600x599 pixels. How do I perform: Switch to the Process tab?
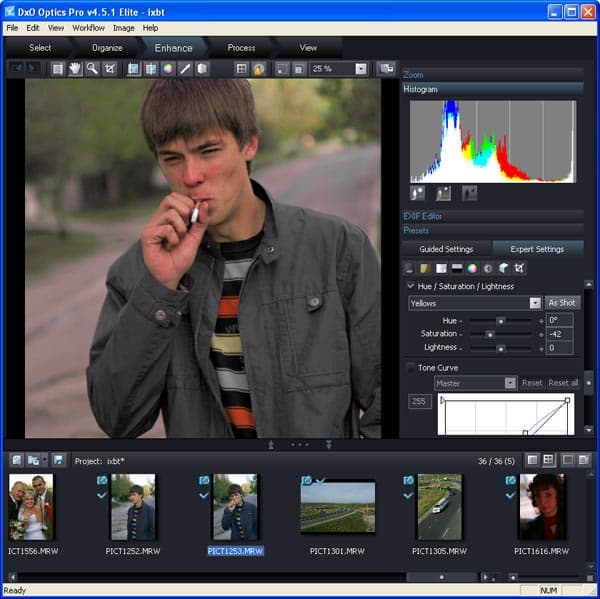(x=241, y=48)
